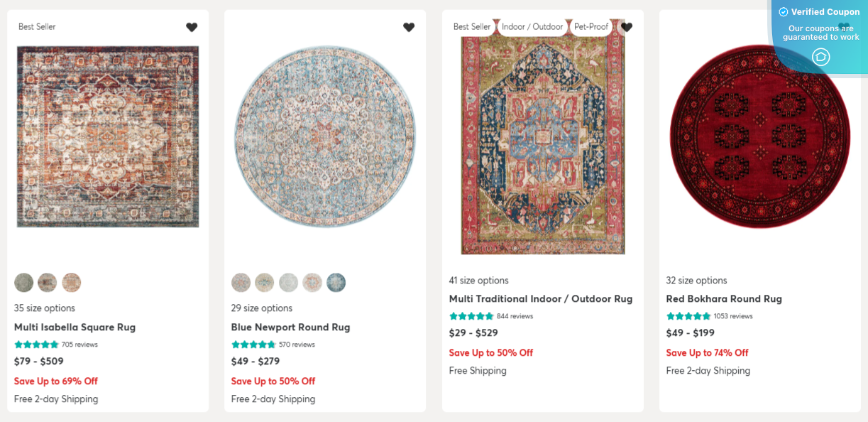This screenshot has height=422, width=868.
Task: Open the 705 reviews for Isabella rug
Action: click(x=81, y=345)
